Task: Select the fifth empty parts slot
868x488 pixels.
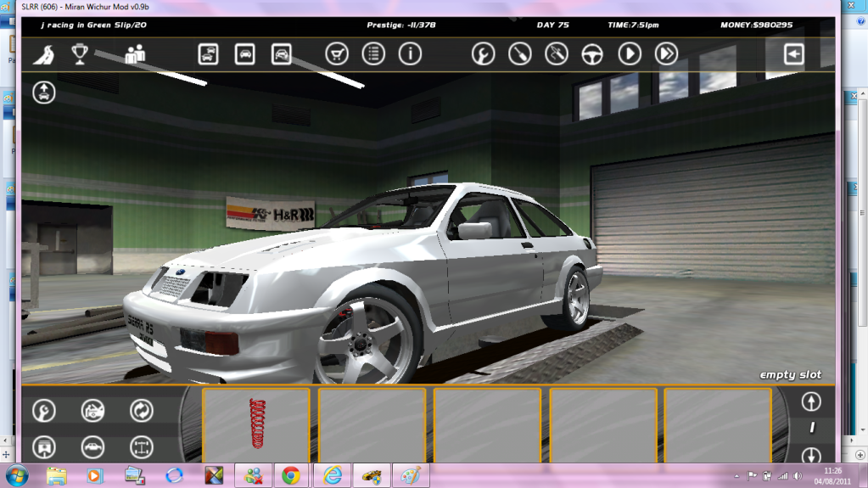Action: (718, 425)
